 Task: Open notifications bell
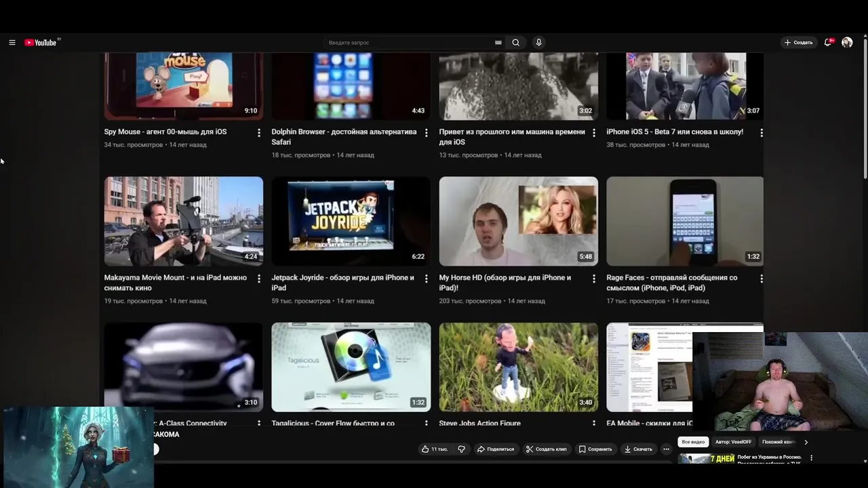829,43
